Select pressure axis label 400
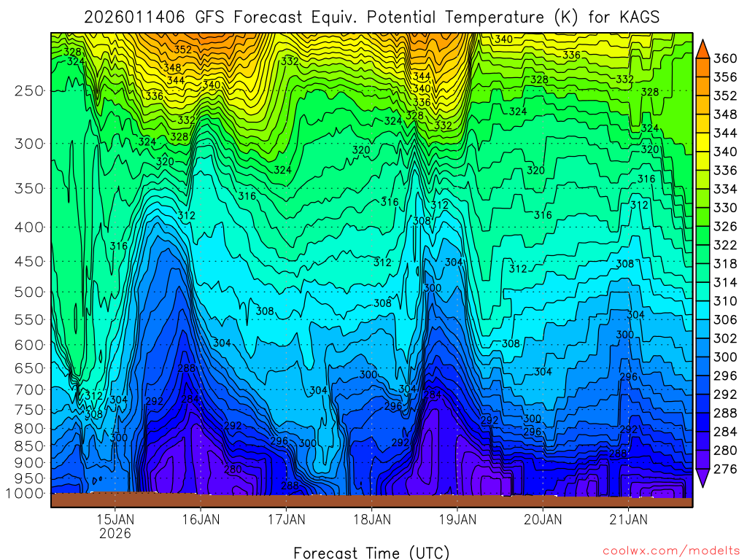 [28, 227]
